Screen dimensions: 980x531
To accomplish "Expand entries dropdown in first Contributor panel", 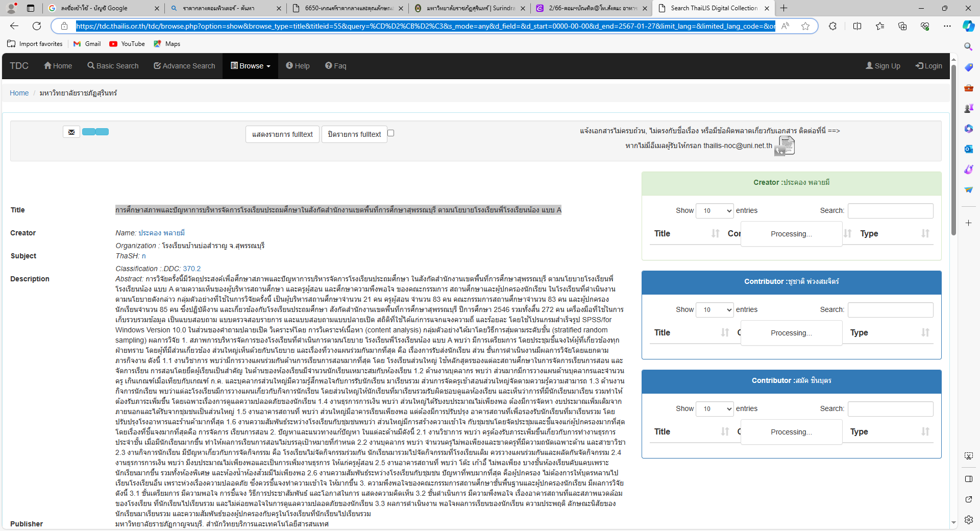I will coord(715,309).
